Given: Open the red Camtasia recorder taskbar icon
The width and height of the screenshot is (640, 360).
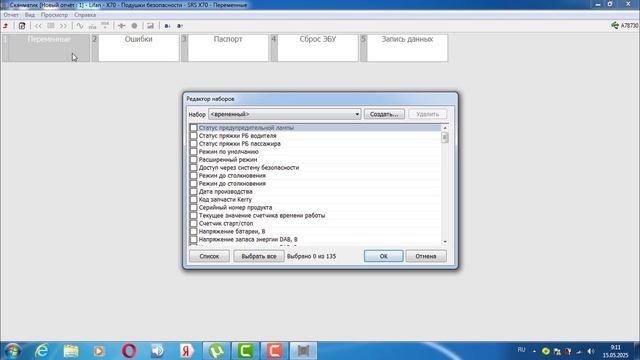Looking at the screenshot, I should [x=274, y=351].
